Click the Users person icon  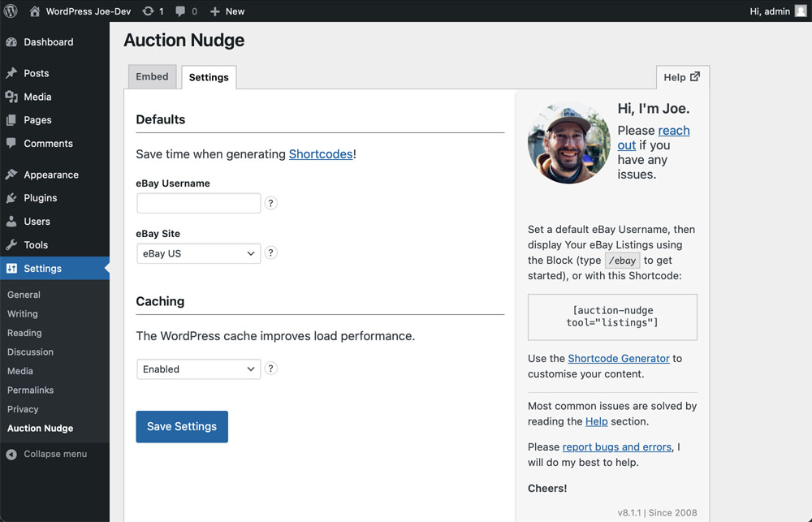pos(11,222)
